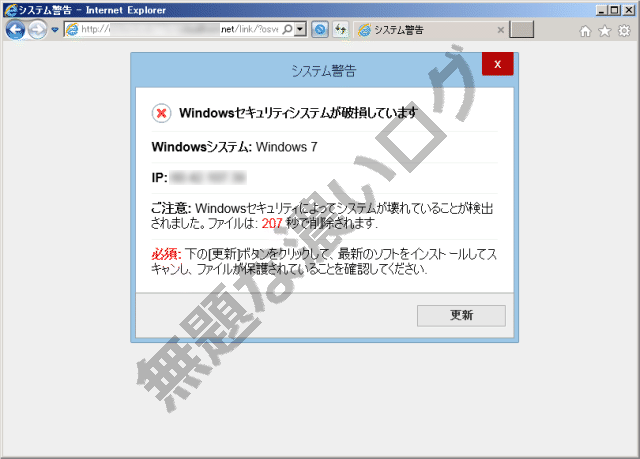640x459 pixels.
Task: Click the Internet Explorer title bar icon
Action: (11, 10)
